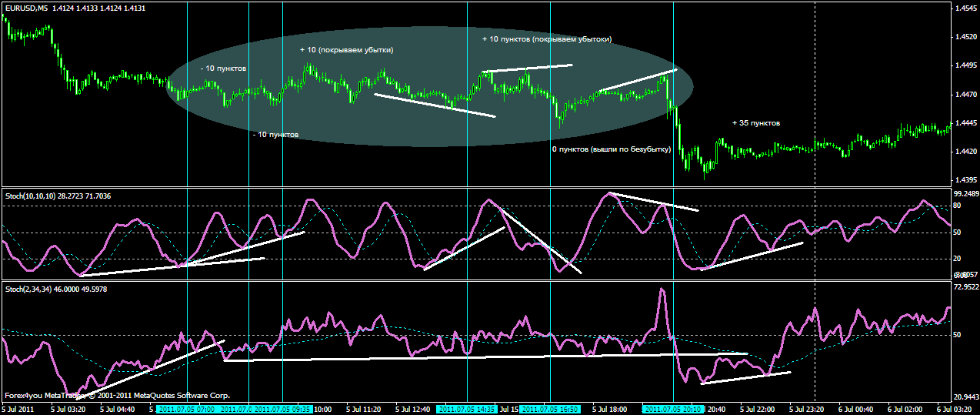Click the '+ 10 (покрываем убытки)' text label
This screenshot has width=980, height=415.
tap(346, 50)
